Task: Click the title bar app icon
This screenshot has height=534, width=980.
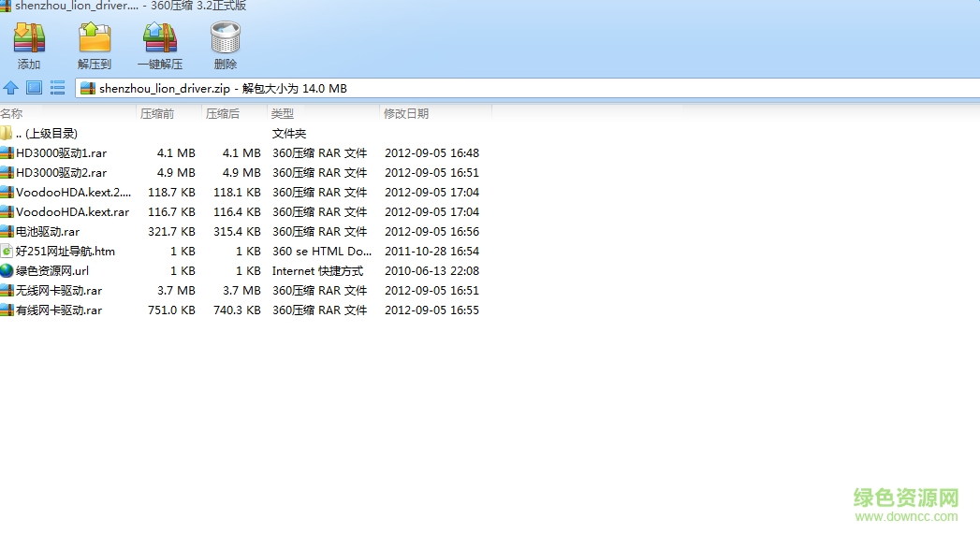Action: (x=6, y=6)
